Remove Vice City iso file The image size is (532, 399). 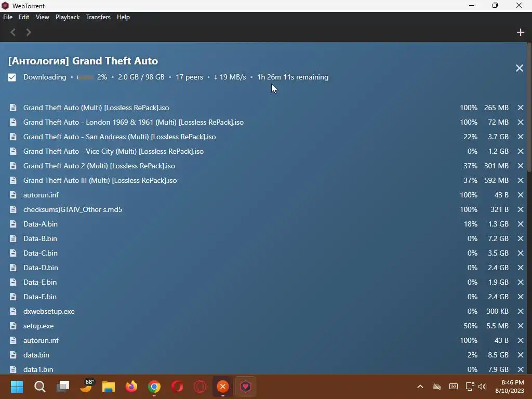click(521, 151)
